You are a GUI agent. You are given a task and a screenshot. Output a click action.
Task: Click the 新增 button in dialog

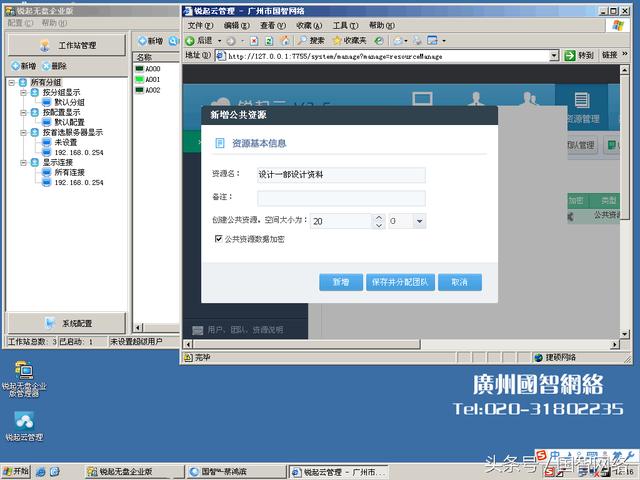click(341, 282)
